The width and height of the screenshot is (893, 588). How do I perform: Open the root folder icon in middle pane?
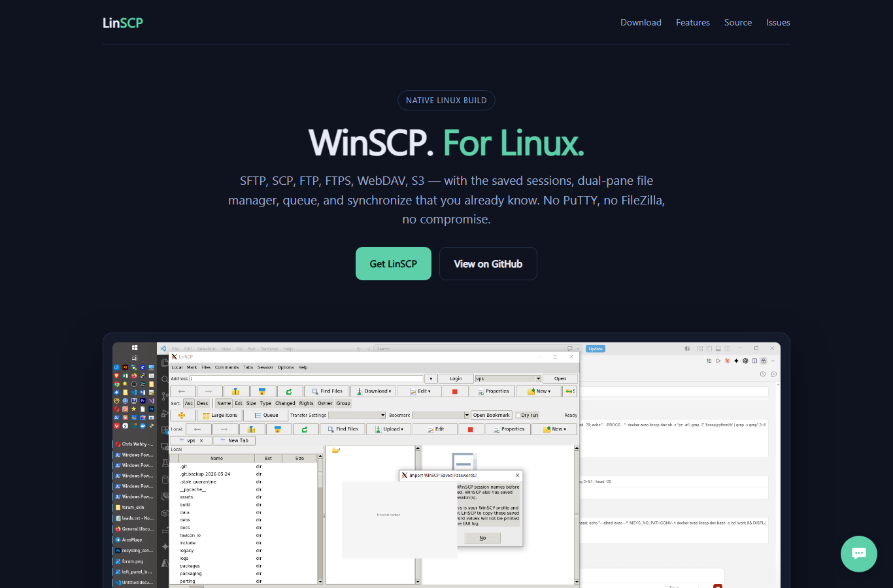[336, 450]
